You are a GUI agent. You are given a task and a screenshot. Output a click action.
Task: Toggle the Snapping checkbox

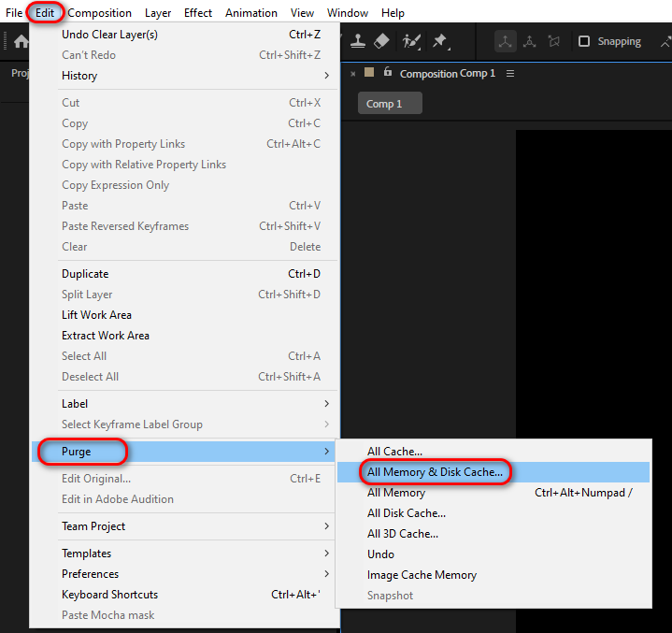584,41
